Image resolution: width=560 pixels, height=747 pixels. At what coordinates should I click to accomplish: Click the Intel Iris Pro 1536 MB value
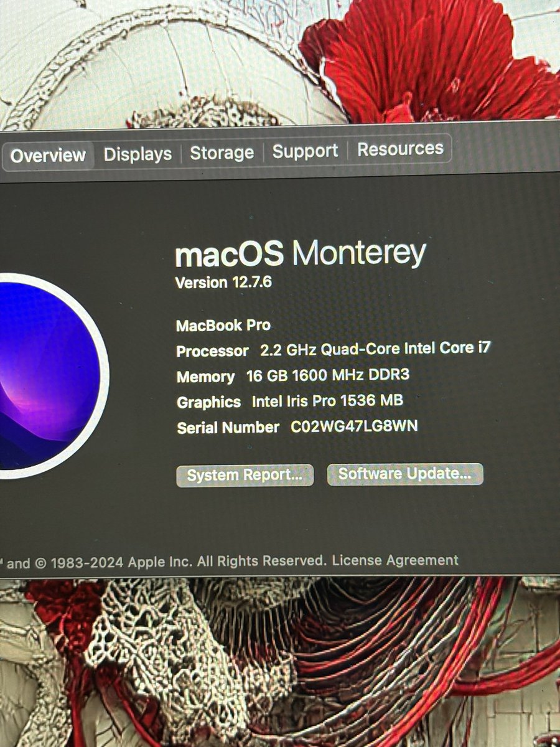327,401
